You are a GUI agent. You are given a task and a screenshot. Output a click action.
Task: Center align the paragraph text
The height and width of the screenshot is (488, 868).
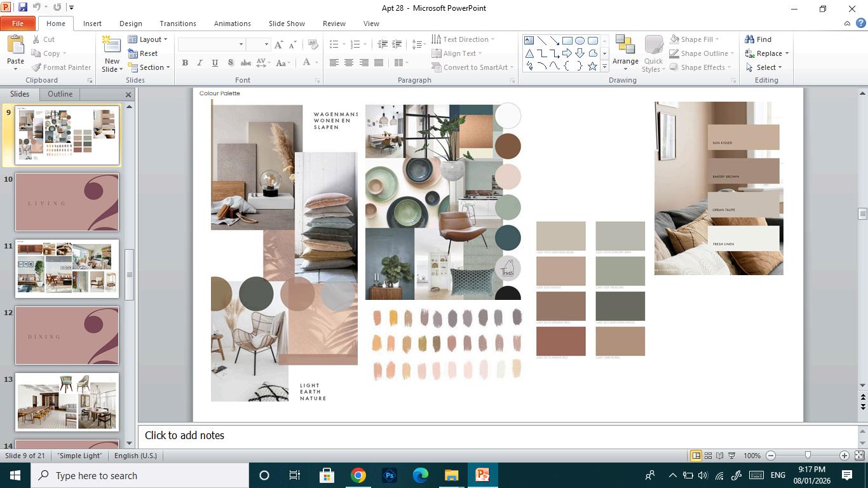[x=349, y=62]
